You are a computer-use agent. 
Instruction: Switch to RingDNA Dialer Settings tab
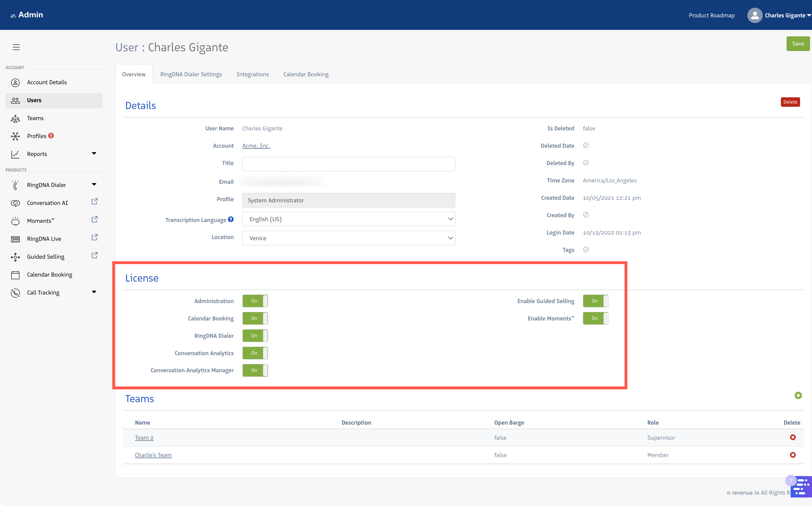coord(191,74)
